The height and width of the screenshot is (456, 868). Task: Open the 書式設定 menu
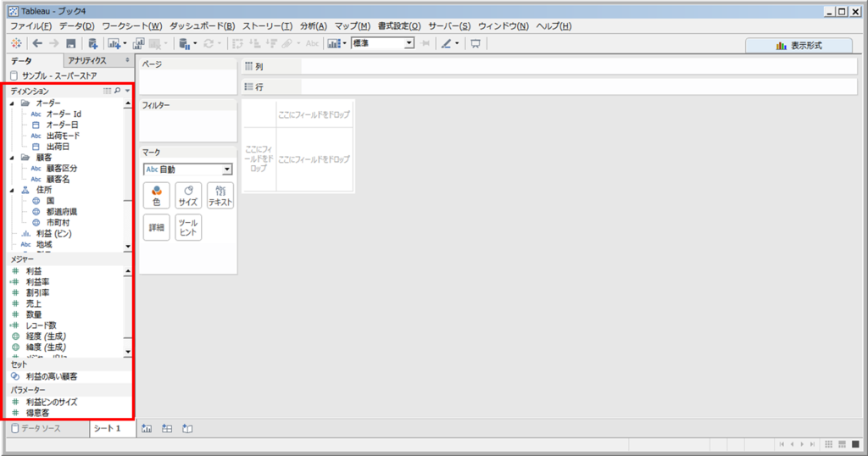399,26
